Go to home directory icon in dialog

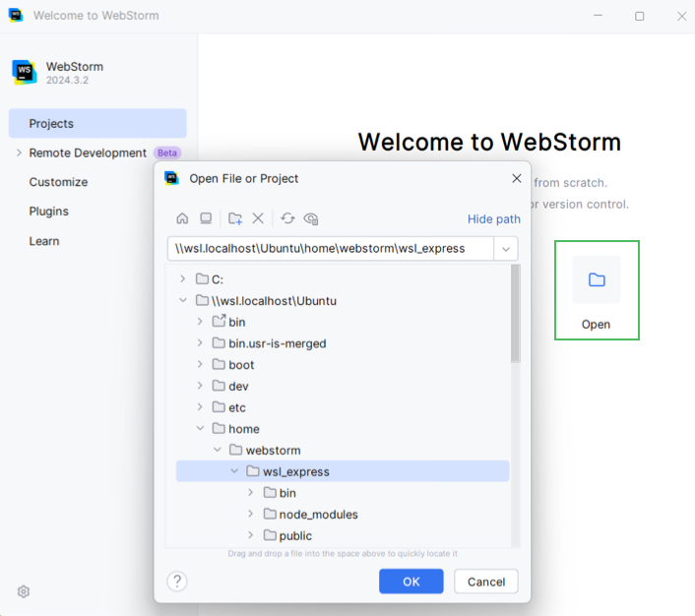(182, 218)
